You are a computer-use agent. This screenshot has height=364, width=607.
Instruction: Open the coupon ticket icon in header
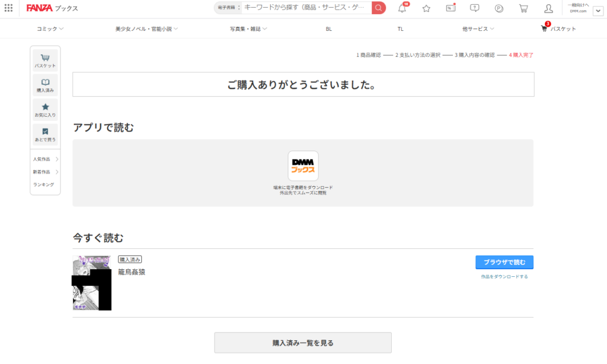pyautogui.click(x=451, y=8)
